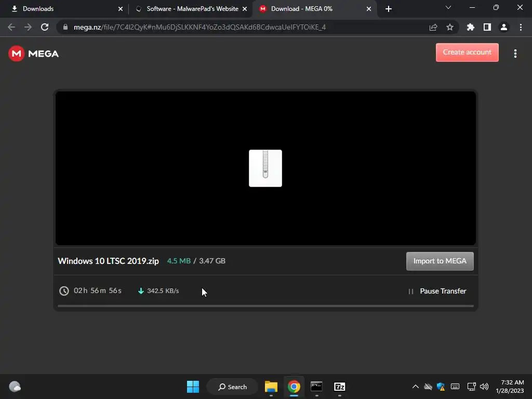Open volume control tray icon
Image resolution: width=532 pixels, height=399 pixels.
coord(484,387)
